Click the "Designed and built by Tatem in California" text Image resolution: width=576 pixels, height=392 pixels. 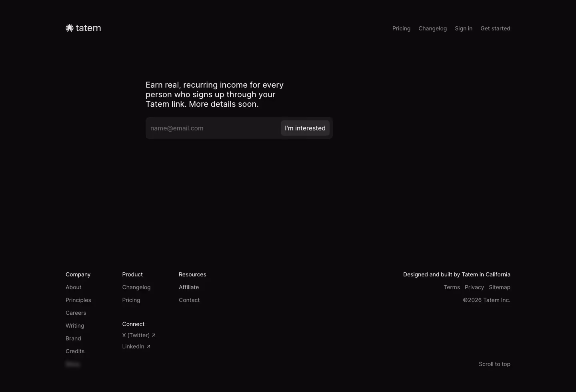[457, 274]
